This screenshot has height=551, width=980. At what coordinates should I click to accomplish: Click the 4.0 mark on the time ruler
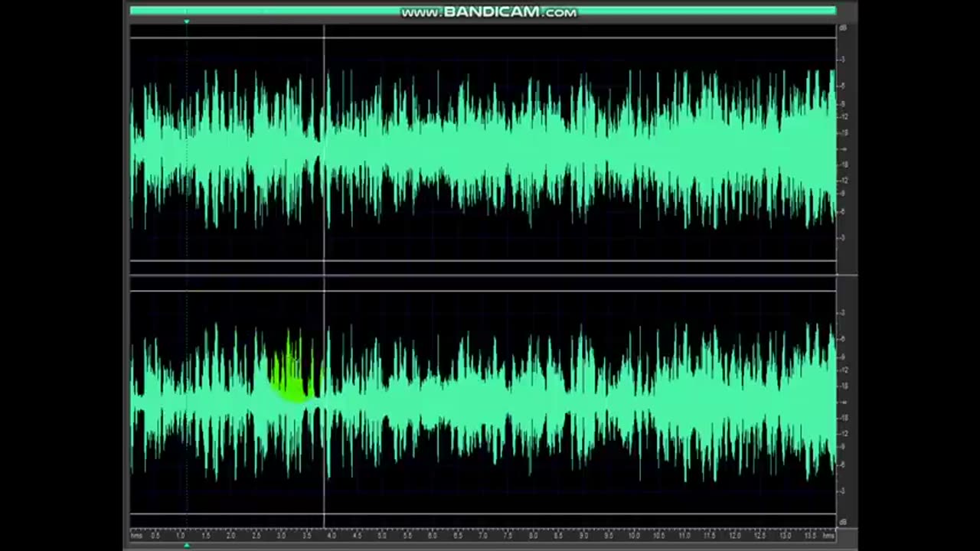pos(332,536)
